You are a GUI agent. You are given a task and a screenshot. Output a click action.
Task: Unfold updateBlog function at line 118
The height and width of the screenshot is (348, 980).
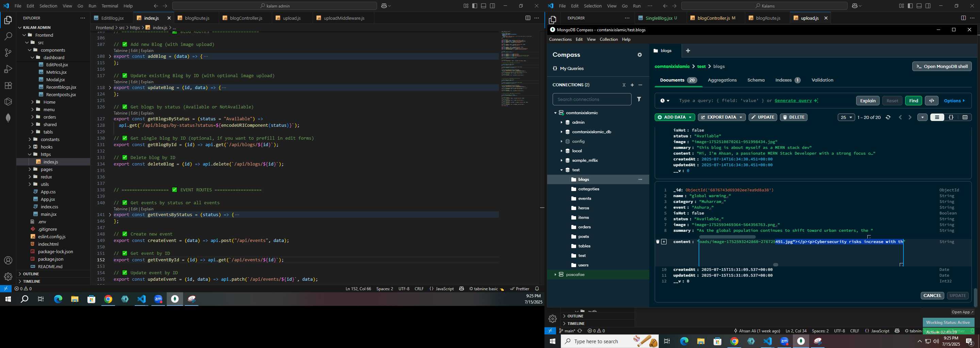110,88
